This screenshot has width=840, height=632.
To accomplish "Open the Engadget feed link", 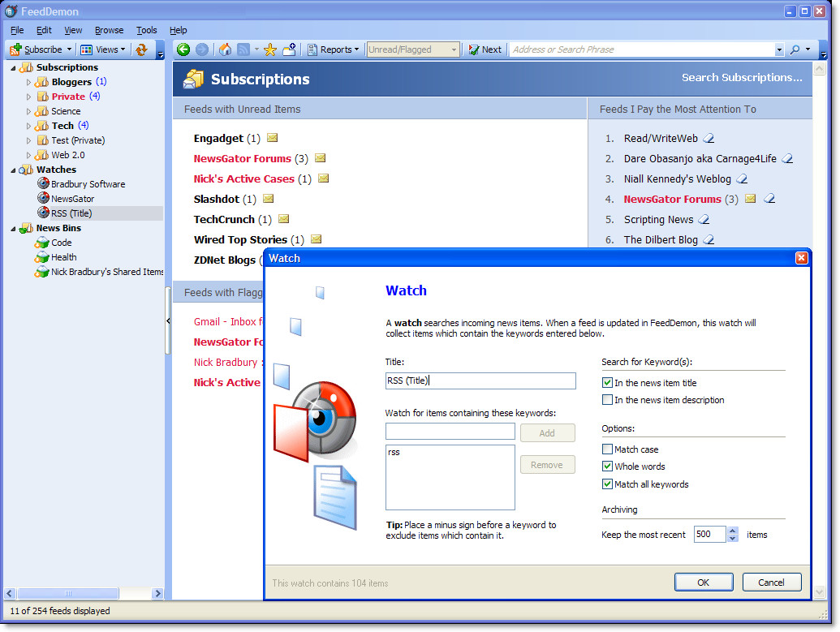I will click(x=218, y=138).
